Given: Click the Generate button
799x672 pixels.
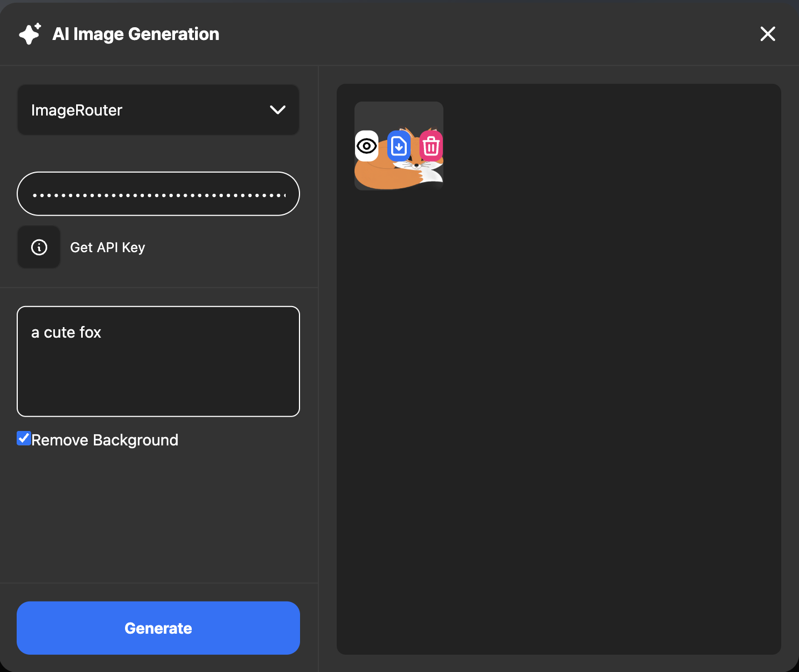Looking at the screenshot, I should pos(158,628).
